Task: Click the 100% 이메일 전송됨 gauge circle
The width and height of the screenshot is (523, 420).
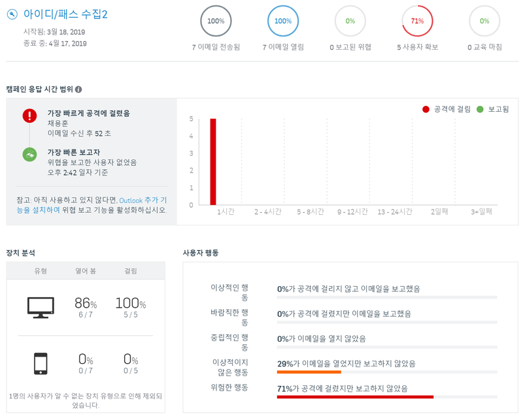Action: pyautogui.click(x=216, y=21)
